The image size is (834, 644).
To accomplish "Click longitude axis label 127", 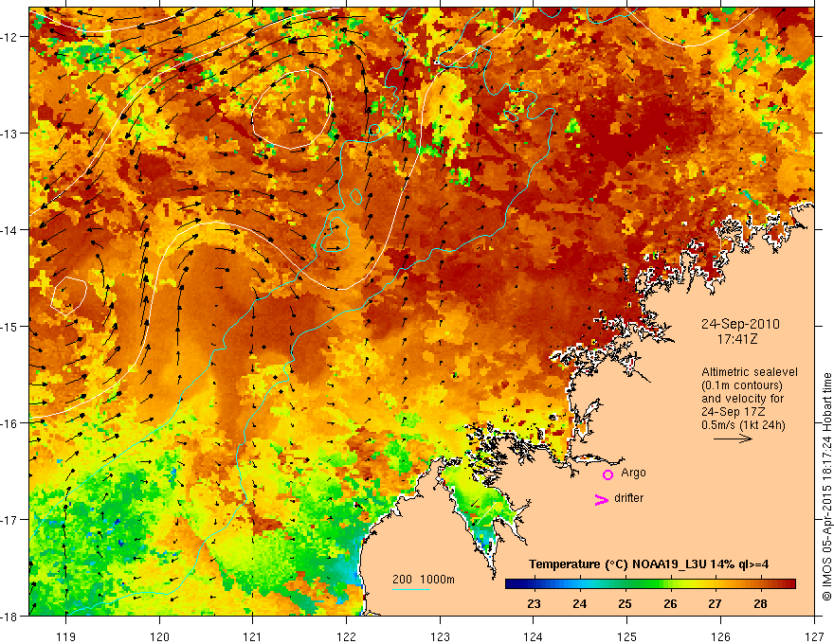I will click(814, 636).
